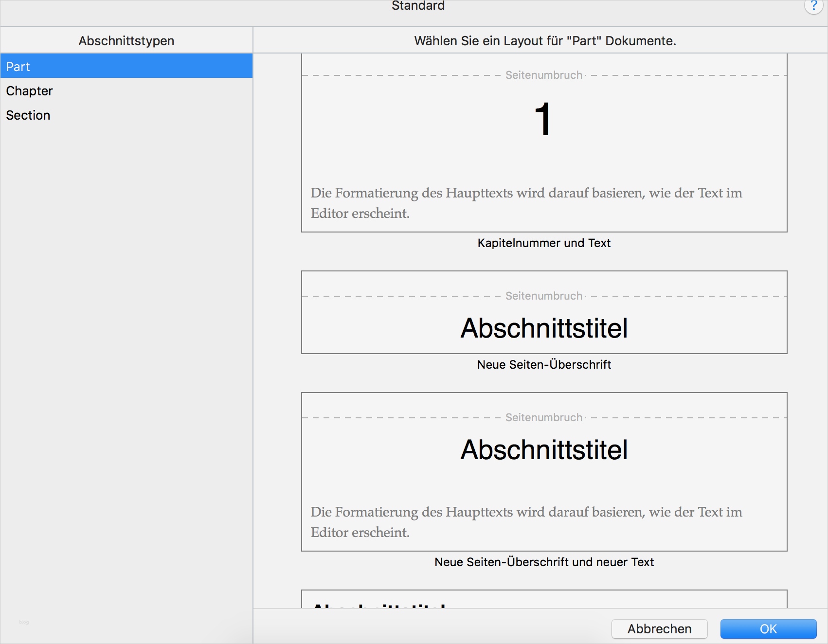Viewport: 828px width, 644px height.
Task: Open the help question mark button
Action: coord(813,6)
